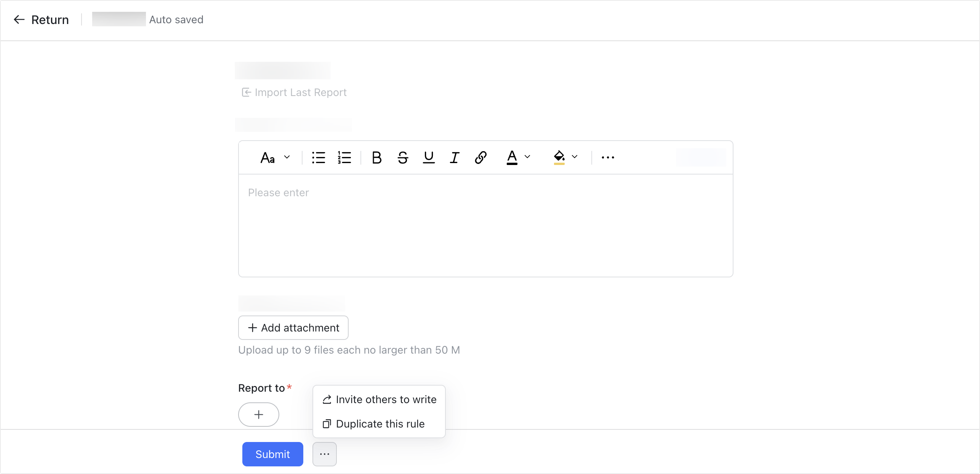Apply strikethrough to text
This screenshot has width=980, height=474.
pyautogui.click(x=403, y=157)
